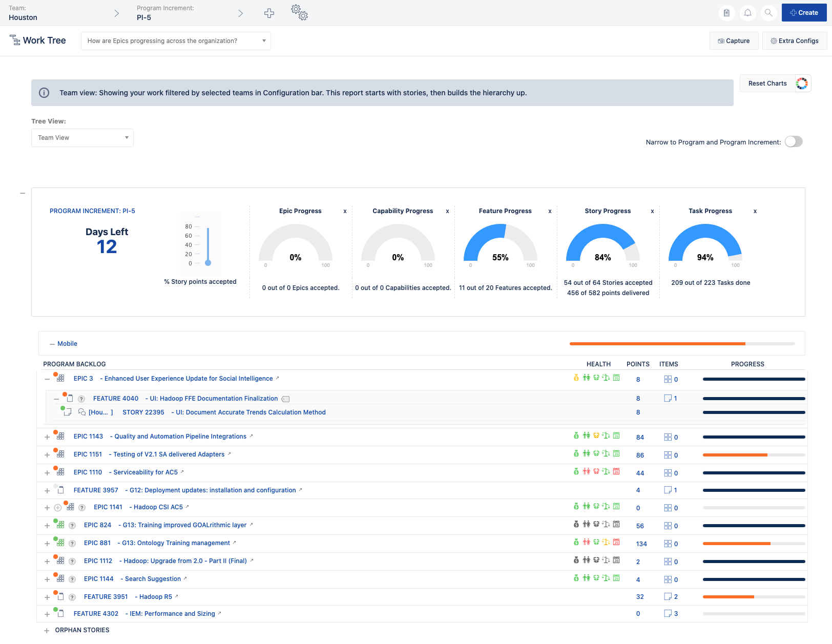Viewport: 832px width, 644px height.
Task: Open EPIC 3 external link arrow
Action: [x=278, y=378]
